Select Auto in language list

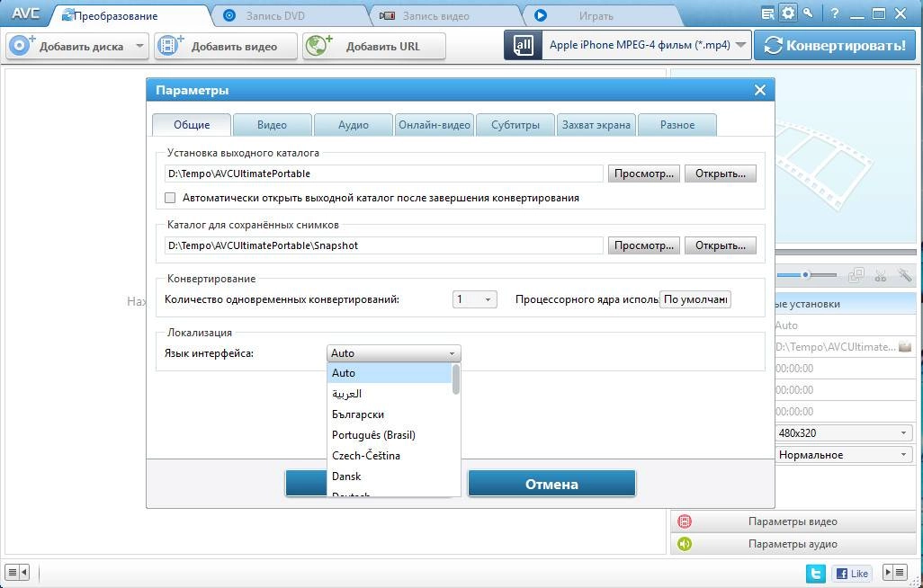coord(390,373)
